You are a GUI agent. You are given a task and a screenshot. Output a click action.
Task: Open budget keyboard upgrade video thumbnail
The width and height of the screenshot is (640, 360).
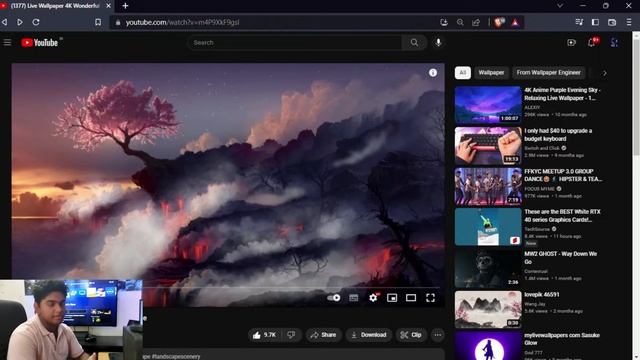488,146
